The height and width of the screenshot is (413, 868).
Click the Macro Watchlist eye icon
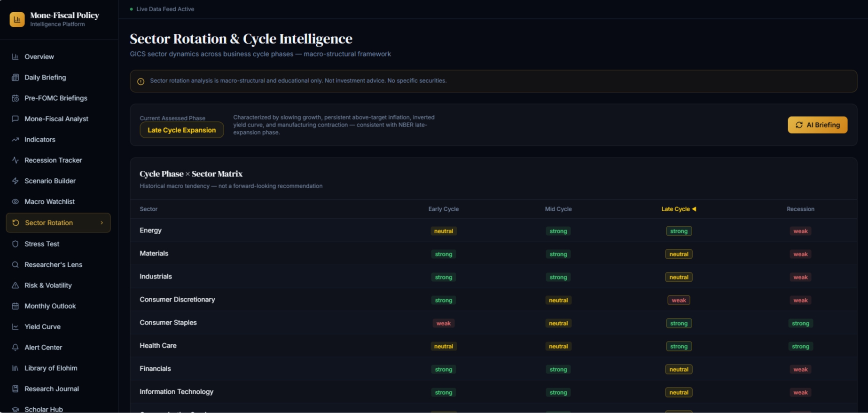[x=15, y=201]
